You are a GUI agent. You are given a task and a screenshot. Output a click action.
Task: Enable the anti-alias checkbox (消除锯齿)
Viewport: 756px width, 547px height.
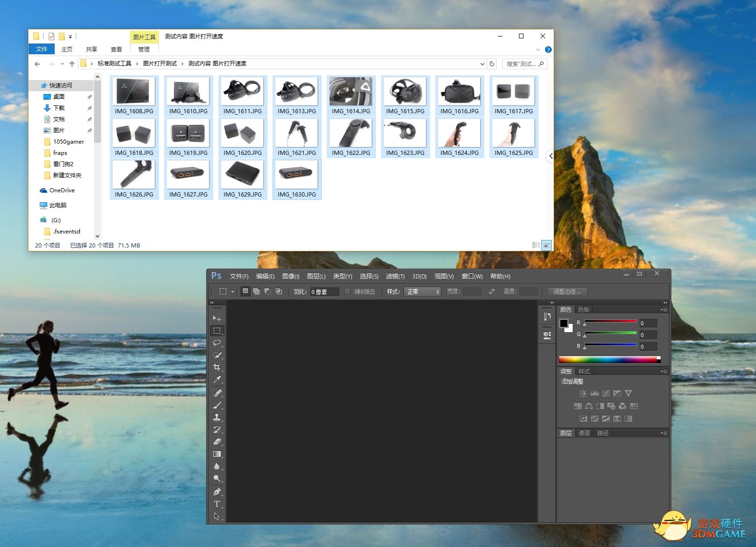(x=347, y=292)
